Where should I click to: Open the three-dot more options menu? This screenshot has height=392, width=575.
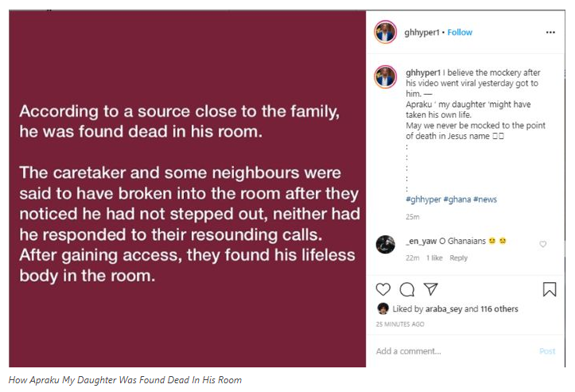[550, 33]
